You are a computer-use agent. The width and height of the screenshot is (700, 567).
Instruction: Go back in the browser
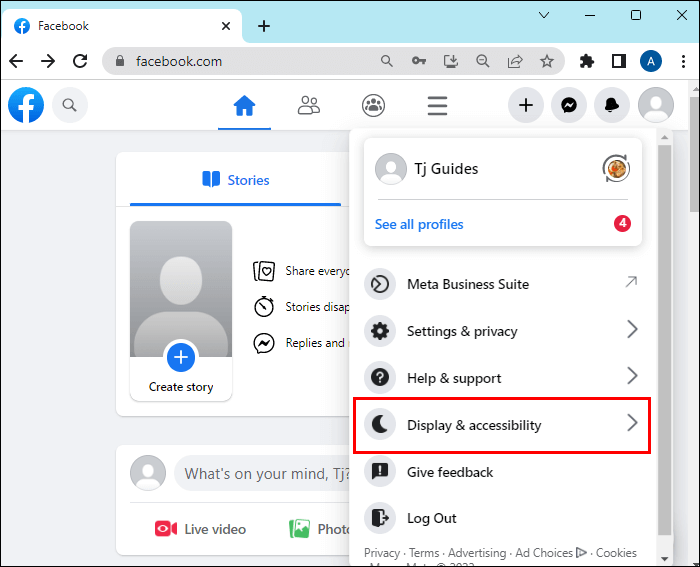point(16,61)
